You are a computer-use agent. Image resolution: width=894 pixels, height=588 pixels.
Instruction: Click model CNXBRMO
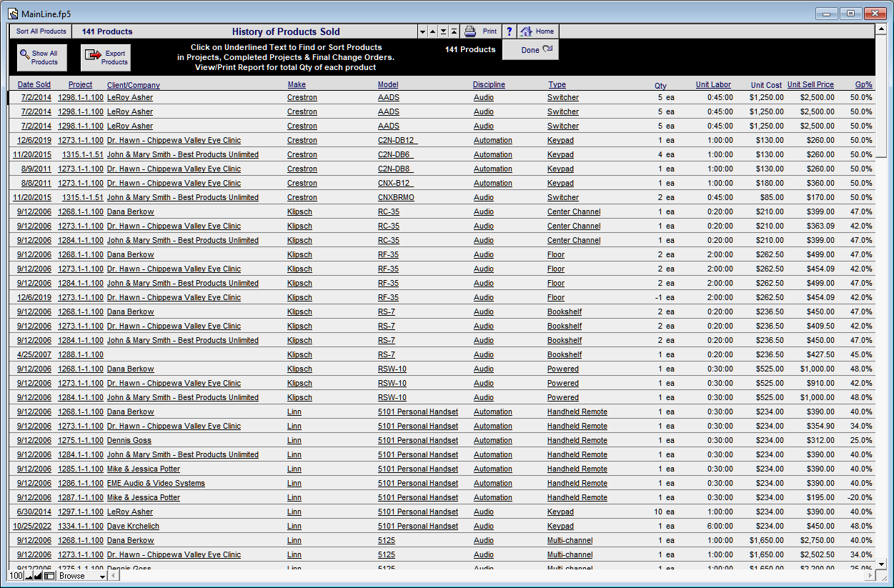click(396, 197)
